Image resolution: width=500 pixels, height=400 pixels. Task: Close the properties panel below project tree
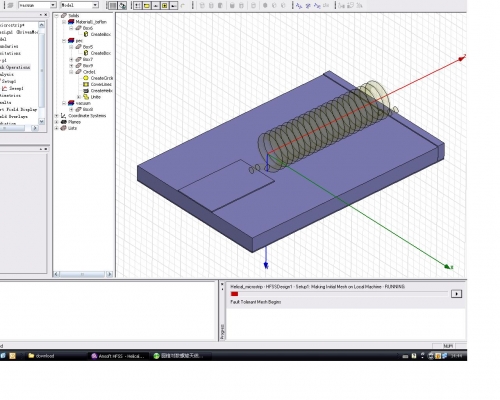click(x=46, y=149)
